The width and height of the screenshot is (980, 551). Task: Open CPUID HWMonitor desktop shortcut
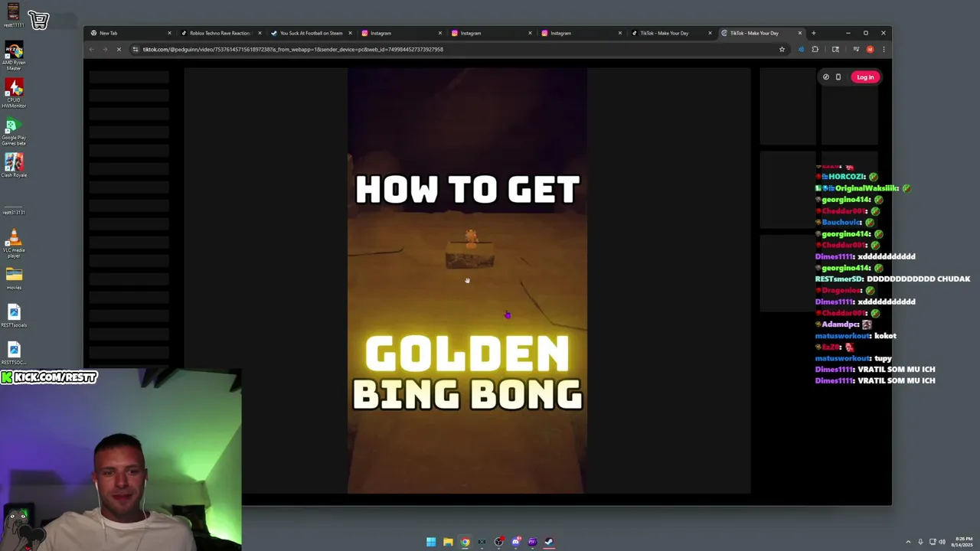coord(14,94)
